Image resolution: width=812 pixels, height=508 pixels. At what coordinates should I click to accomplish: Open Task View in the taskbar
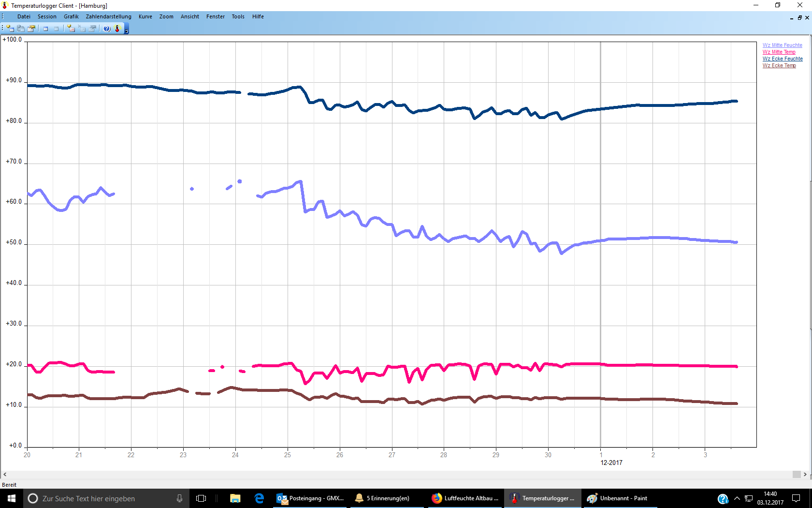pyautogui.click(x=201, y=498)
